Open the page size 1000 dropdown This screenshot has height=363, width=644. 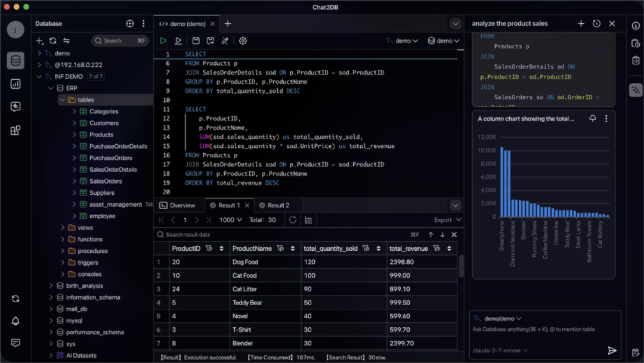coord(231,220)
